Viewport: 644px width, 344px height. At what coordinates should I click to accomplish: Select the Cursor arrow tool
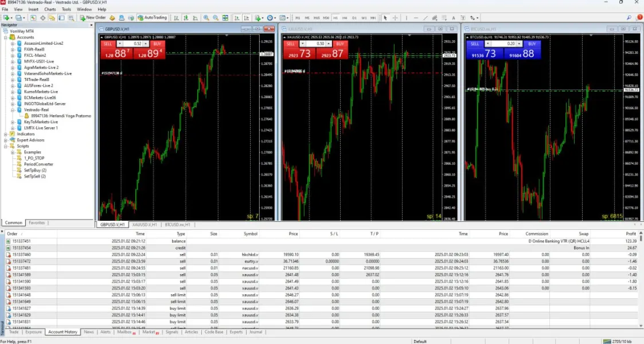(385, 18)
